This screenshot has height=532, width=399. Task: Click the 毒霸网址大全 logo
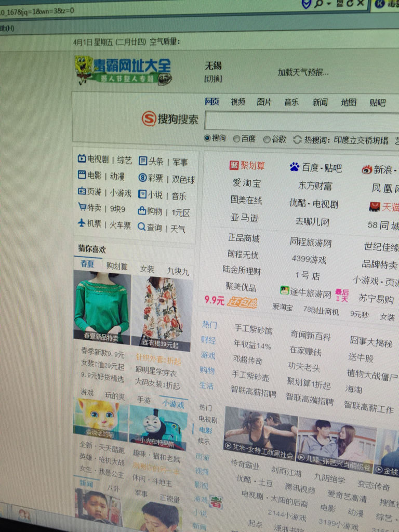pos(123,71)
